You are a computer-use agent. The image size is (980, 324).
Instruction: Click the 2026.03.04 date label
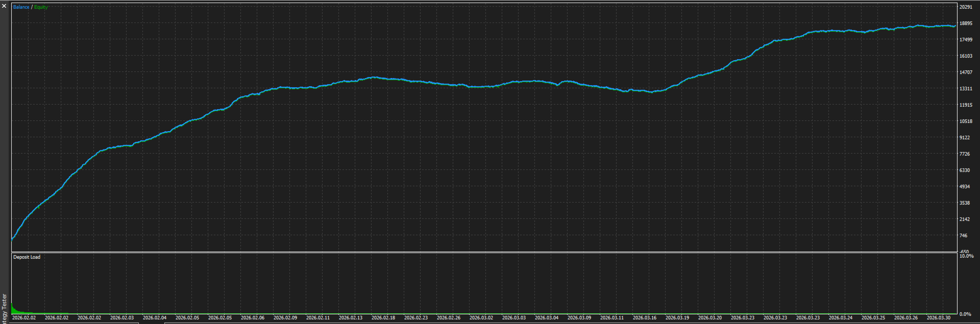[547, 318]
